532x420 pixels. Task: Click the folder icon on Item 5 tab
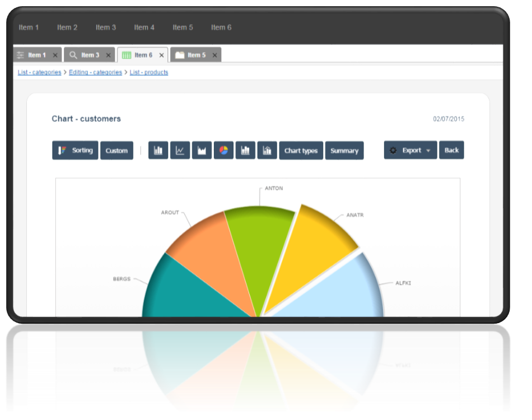[180, 55]
